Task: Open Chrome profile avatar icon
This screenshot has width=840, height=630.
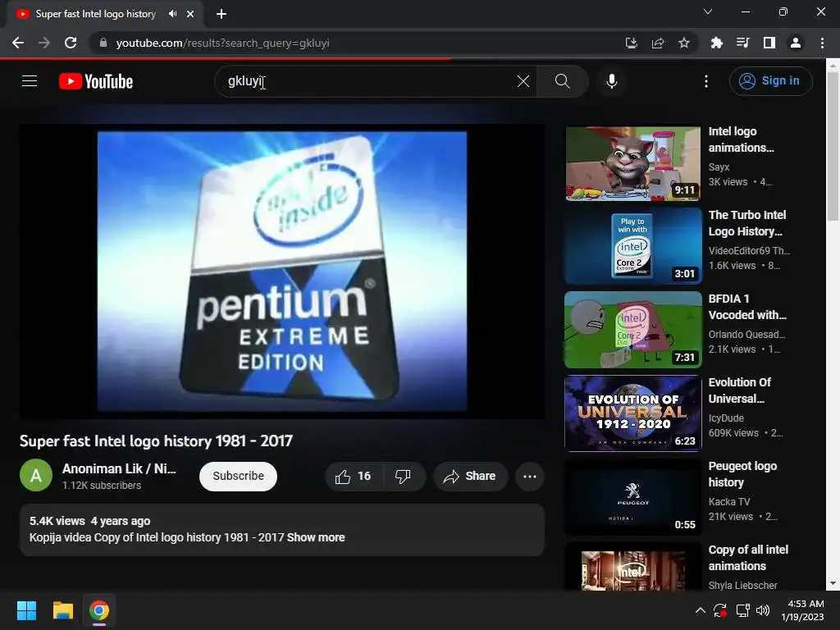Action: pos(796,43)
